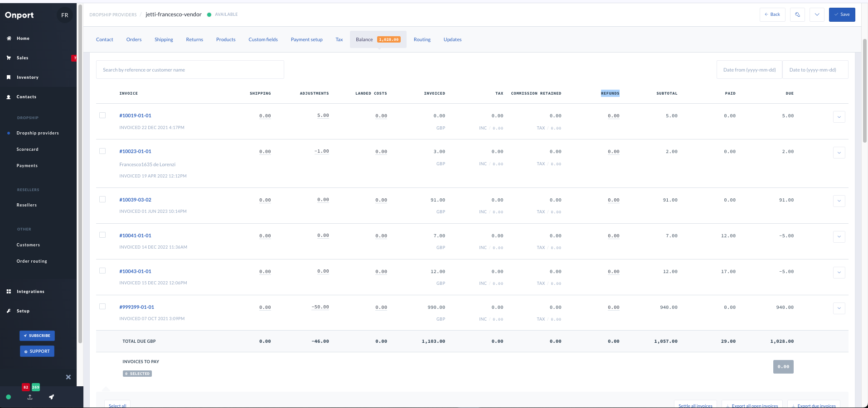The height and width of the screenshot is (408, 868).
Task: Open invoice link #10039-03-02
Action: [136, 200]
